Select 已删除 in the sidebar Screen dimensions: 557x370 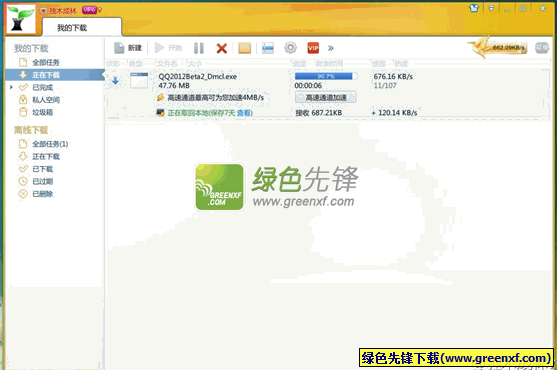click(x=42, y=194)
